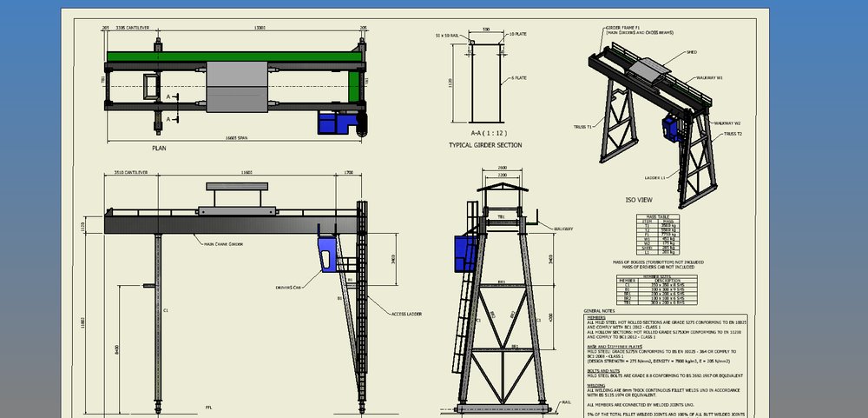This screenshot has height=418, width=868.
Task: Click the ISO VIEW label
Action: [x=638, y=199]
